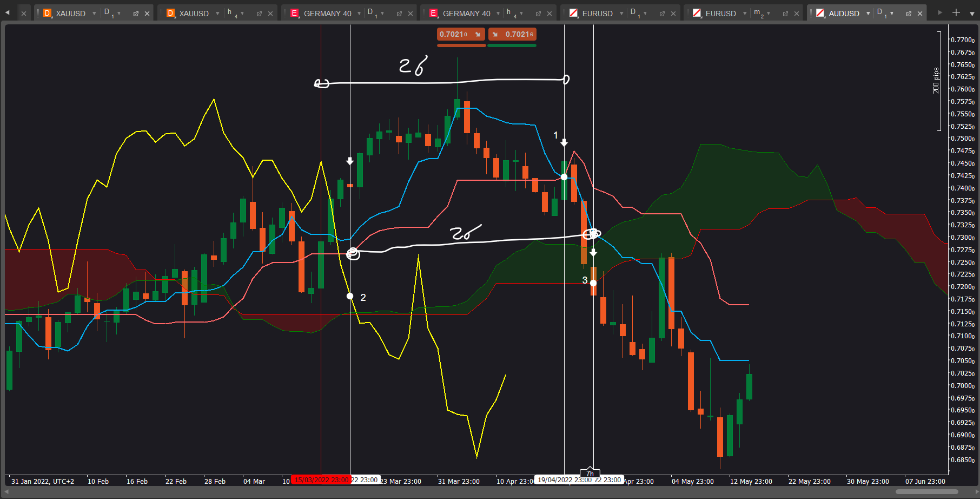Image resolution: width=980 pixels, height=499 pixels.
Task: Close the EURUSD m2 chart tab
Action: click(x=797, y=14)
